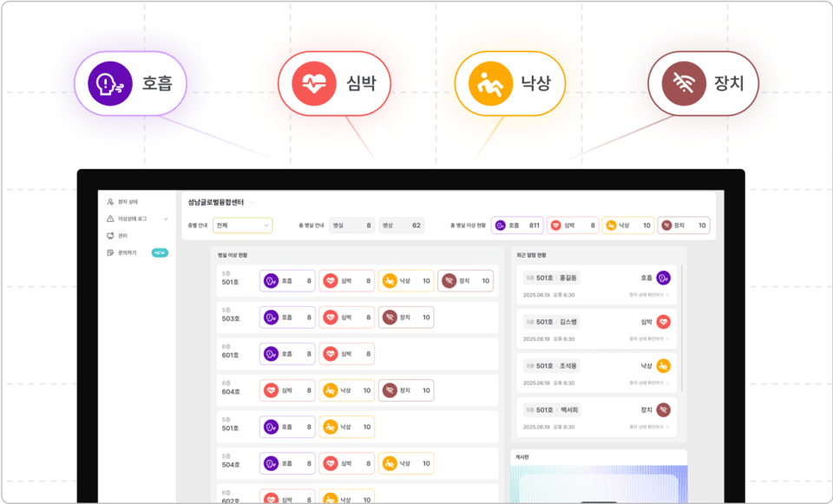This screenshot has width=833, height=504.
Task: Click 낙상 badge in the 604호 row
Action: click(x=347, y=390)
